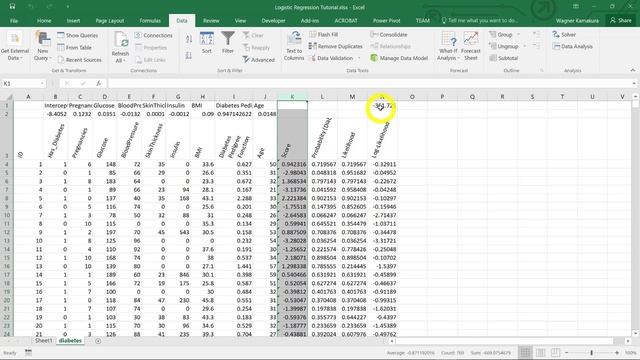Click Show Queries

click(78, 36)
